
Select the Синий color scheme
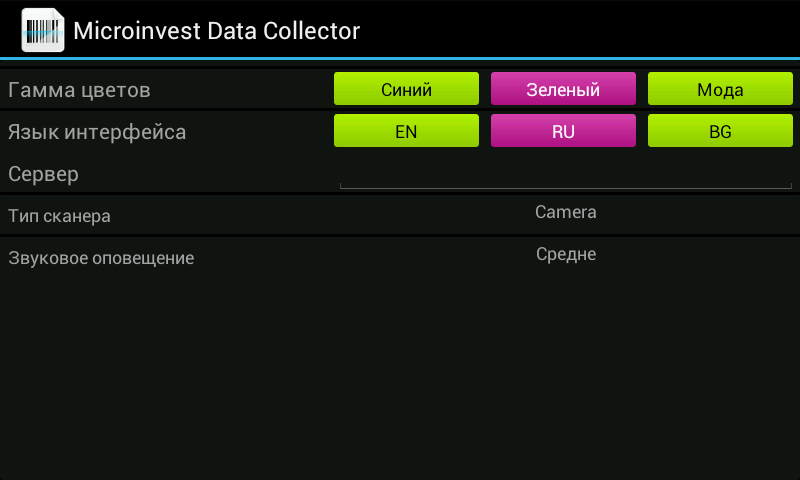tap(406, 89)
